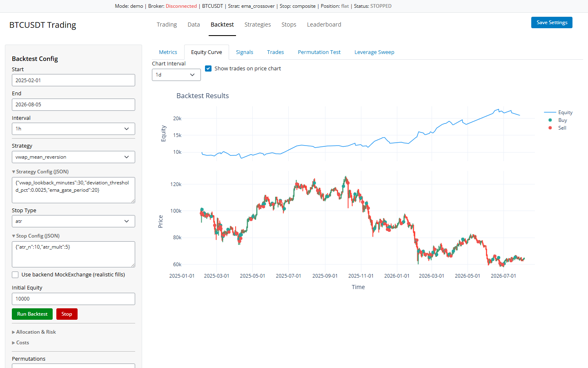Click the Permutations input field
The image size is (588, 368).
coord(73,366)
